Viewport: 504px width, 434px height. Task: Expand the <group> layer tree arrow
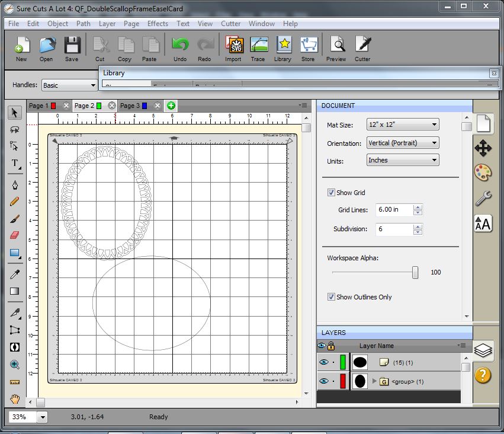coord(374,381)
